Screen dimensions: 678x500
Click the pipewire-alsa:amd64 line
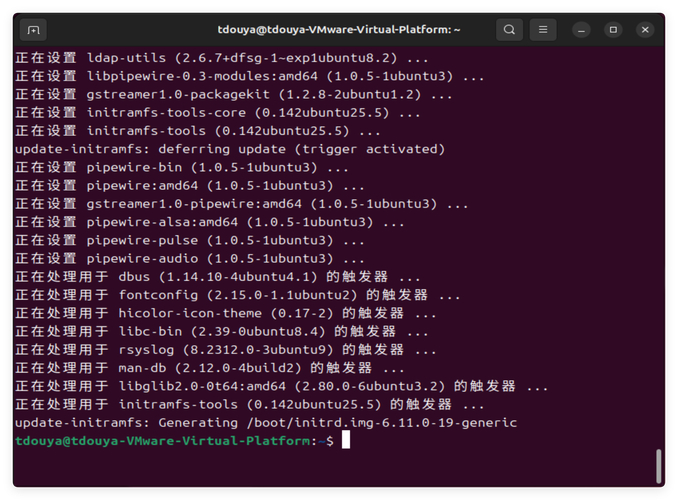(210, 222)
